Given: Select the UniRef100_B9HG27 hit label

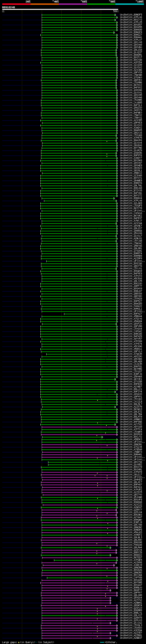Looking at the screenshot, I should pos(131,35).
